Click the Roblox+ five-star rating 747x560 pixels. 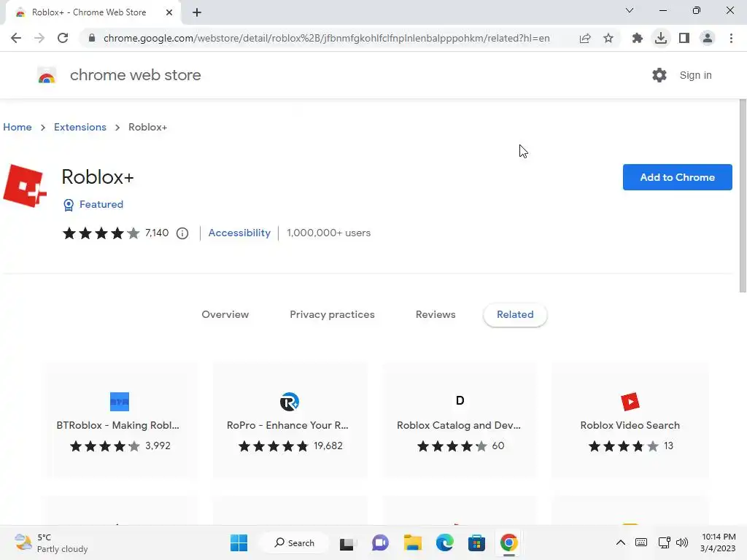coord(101,233)
